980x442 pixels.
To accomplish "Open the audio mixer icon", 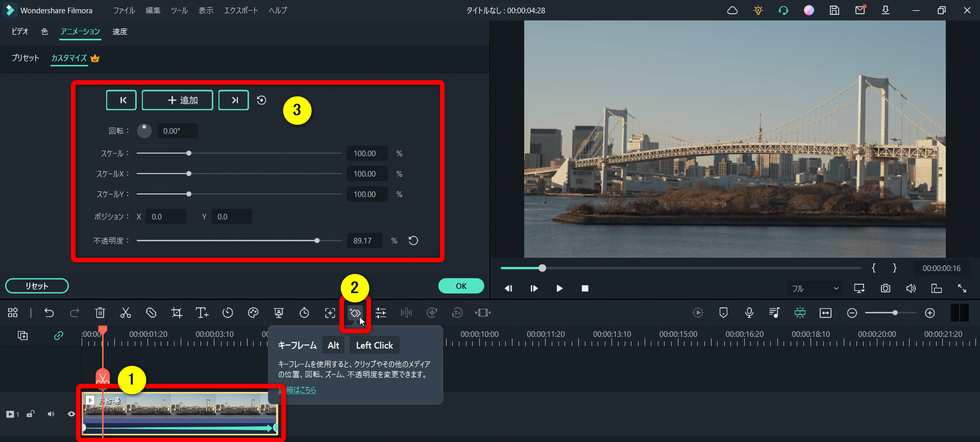I will (x=774, y=313).
